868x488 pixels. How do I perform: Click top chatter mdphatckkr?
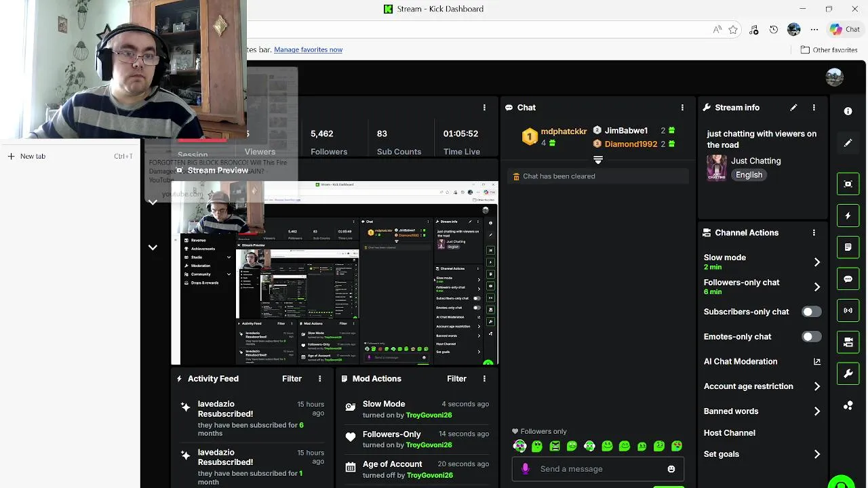pos(564,131)
